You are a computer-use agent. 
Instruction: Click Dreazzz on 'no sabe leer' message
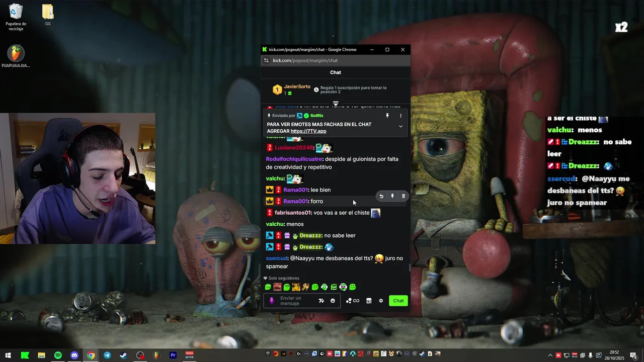click(x=310, y=235)
